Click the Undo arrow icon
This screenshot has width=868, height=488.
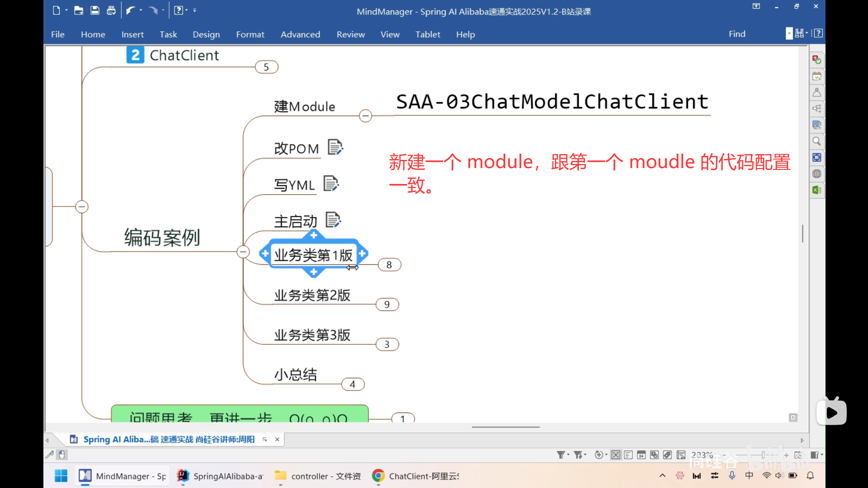click(x=131, y=10)
